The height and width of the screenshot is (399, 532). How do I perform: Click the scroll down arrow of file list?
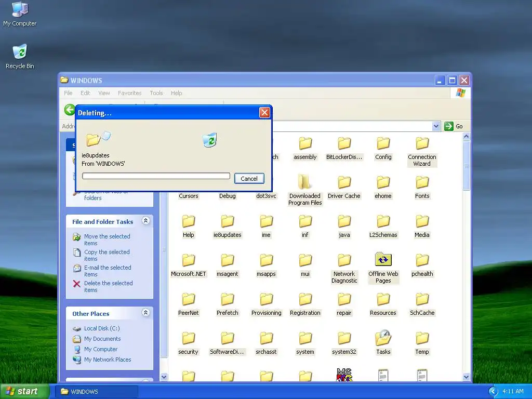tap(466, 377)
